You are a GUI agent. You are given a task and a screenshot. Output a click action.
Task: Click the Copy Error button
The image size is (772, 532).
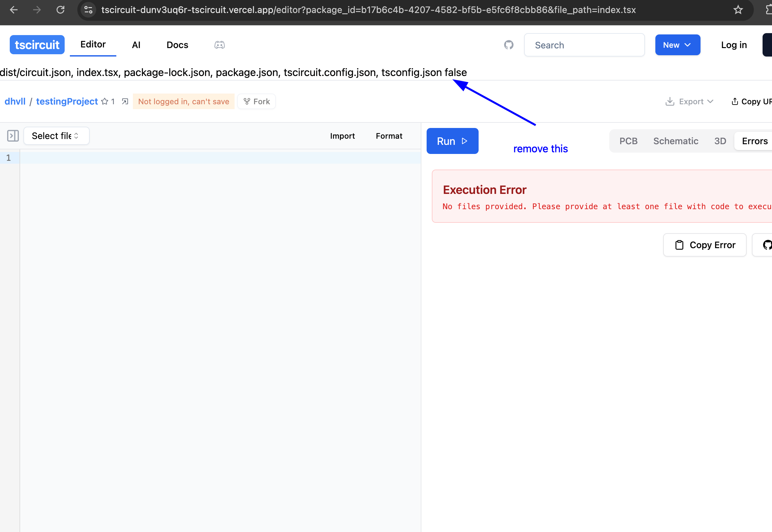(x=705, y=245)
